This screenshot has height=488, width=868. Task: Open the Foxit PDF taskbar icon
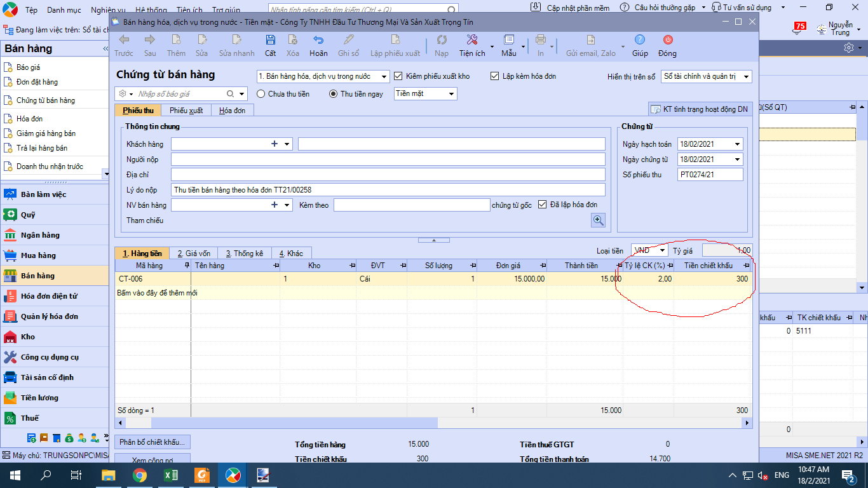201,475
